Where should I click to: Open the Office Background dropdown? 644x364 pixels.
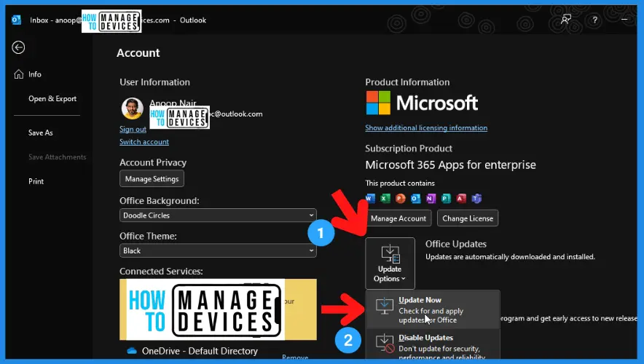218,215
